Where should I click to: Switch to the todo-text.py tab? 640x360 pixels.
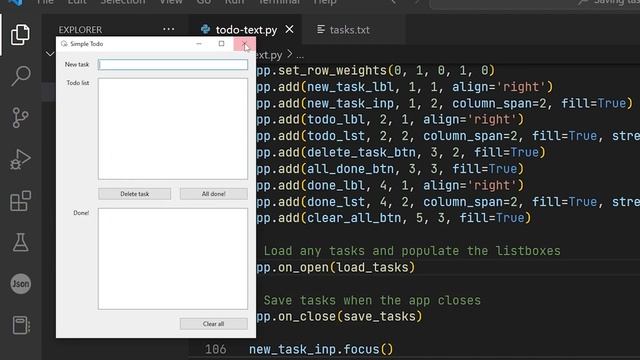point(246,30)
